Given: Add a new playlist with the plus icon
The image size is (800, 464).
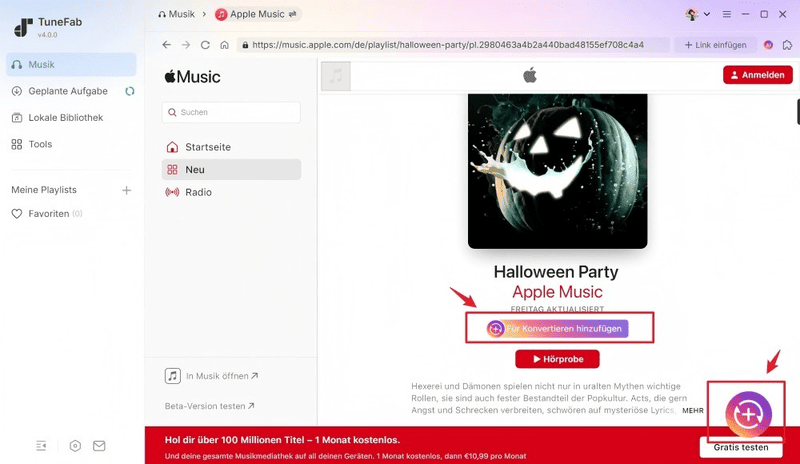Looking at the screenshot, I should pyautogui.click(x=127, y=190).
